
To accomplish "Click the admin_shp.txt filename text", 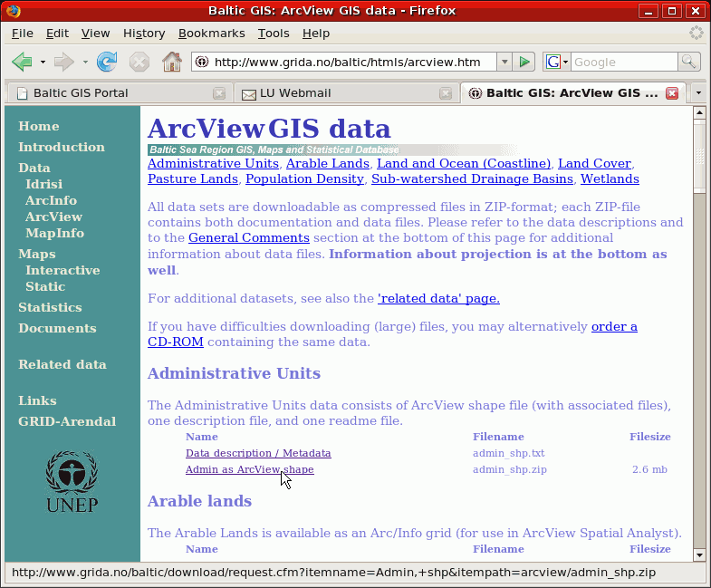I will click(509, 453).
